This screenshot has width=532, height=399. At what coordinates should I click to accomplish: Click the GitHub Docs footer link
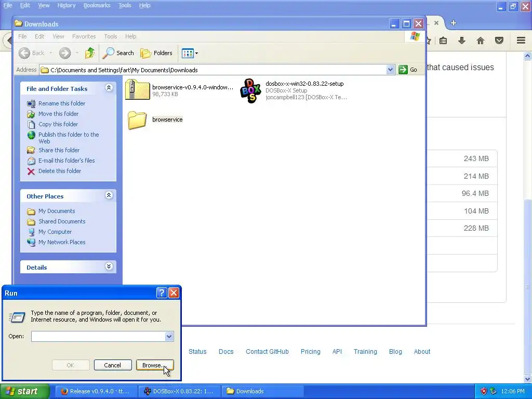[226, 352]
